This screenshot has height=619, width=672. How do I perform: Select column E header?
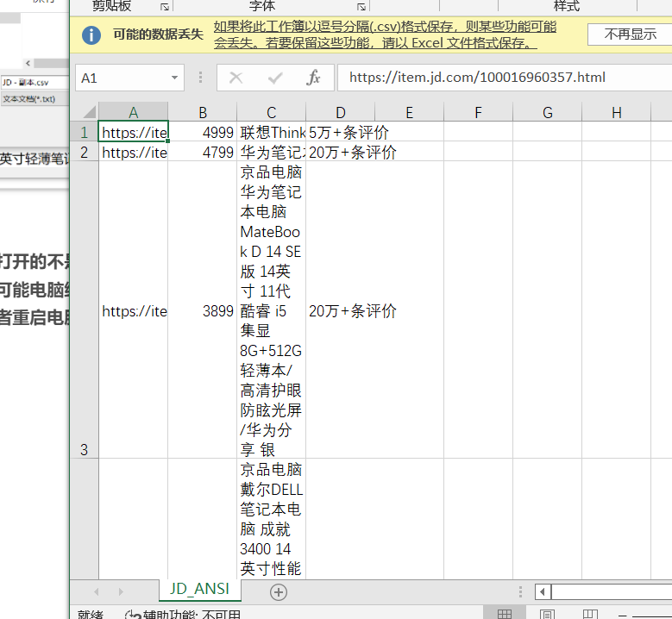[x=409, y=112]
